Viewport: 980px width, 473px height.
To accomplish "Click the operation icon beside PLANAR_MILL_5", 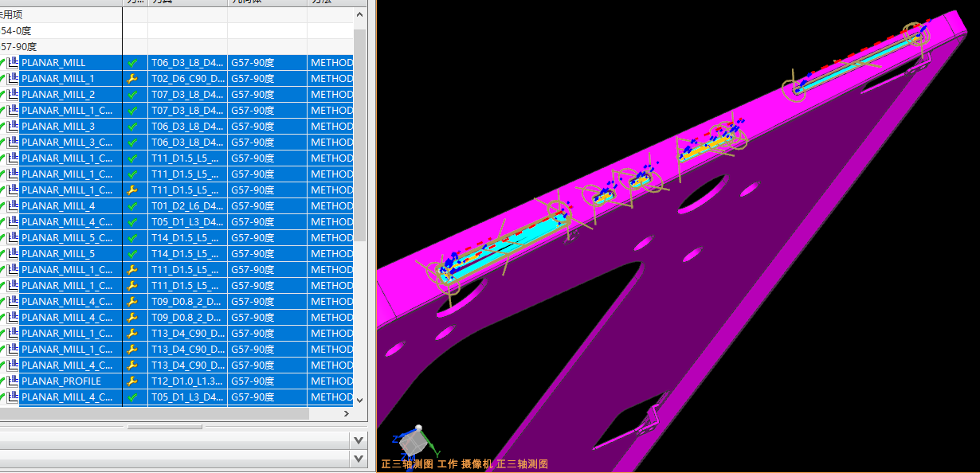I will coord(14,254).
